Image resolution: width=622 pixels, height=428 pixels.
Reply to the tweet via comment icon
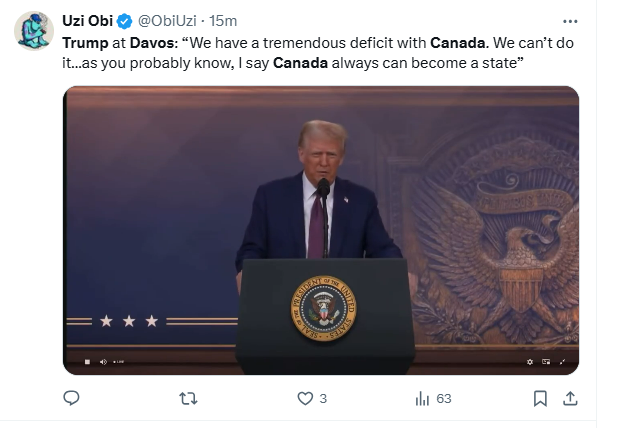point(71,398)
